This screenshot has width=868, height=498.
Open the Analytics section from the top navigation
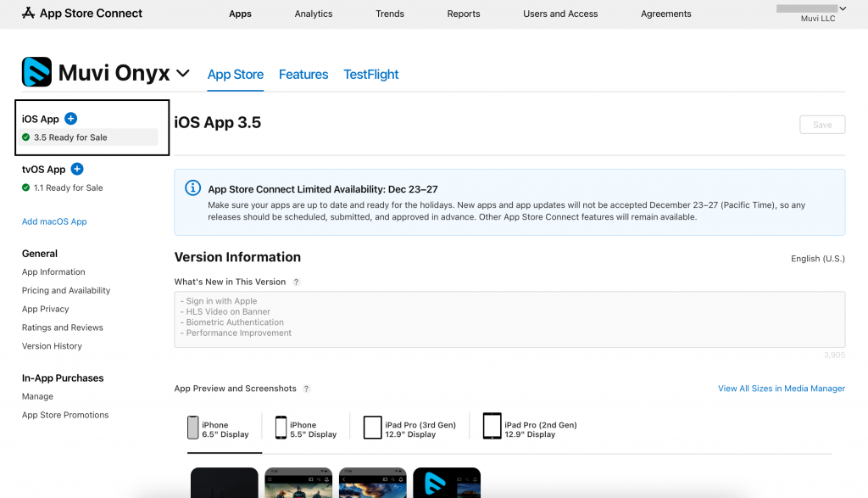click(x=313, y=14)
